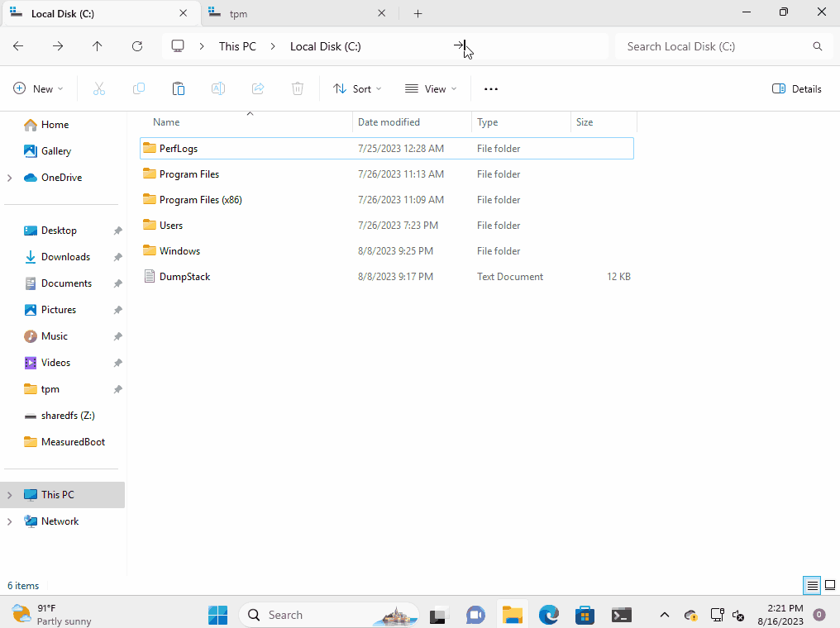Switch to details list view icon
The height and width of the screenshot is (628, 840).
[812, 586]
